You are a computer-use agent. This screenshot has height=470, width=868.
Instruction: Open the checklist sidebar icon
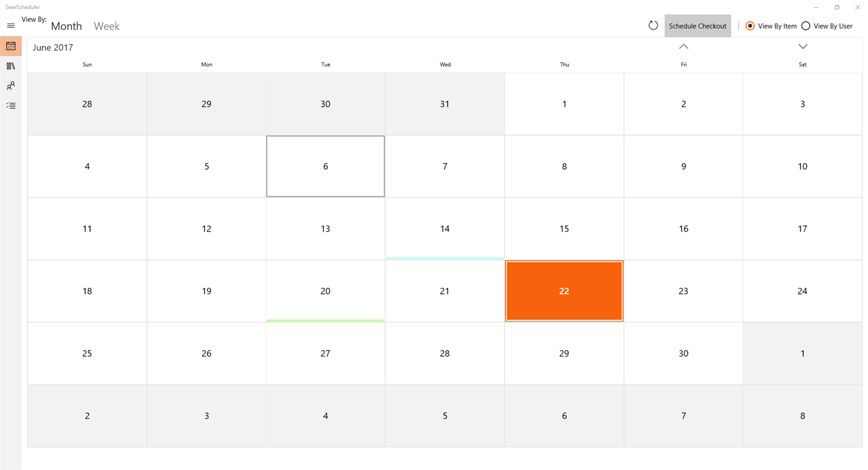point(10,105)
